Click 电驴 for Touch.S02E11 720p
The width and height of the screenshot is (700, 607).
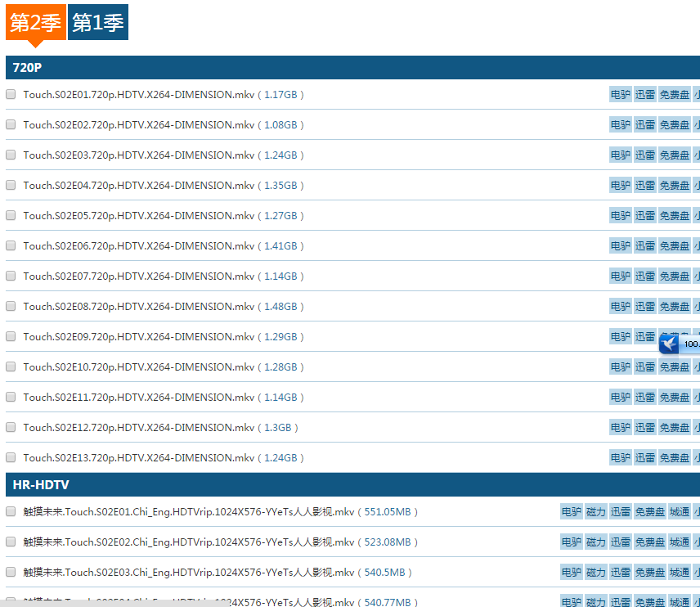click(621, 398)
